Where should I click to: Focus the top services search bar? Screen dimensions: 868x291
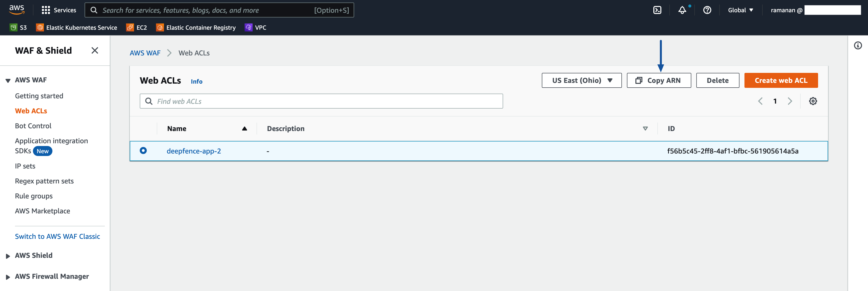click(x=219, y=10)
